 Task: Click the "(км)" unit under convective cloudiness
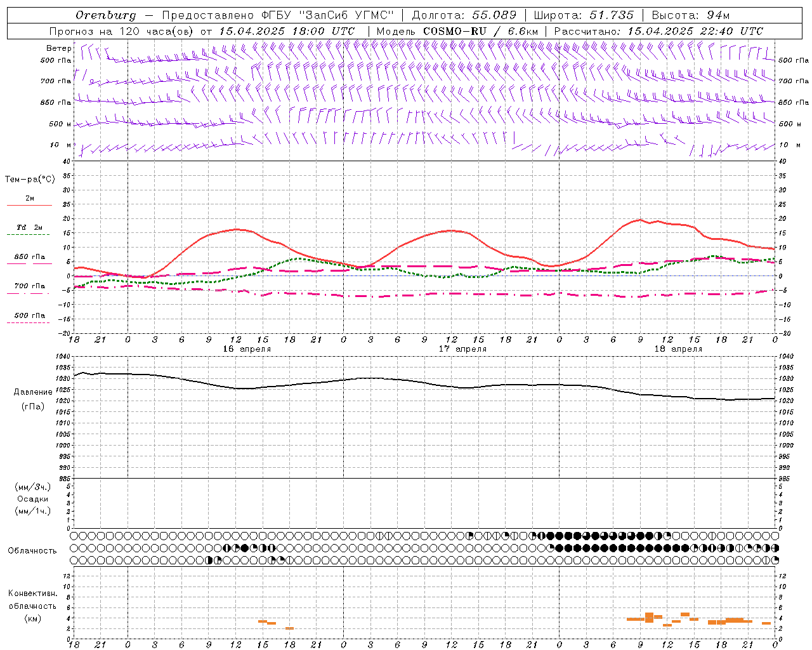pos(33,619)
